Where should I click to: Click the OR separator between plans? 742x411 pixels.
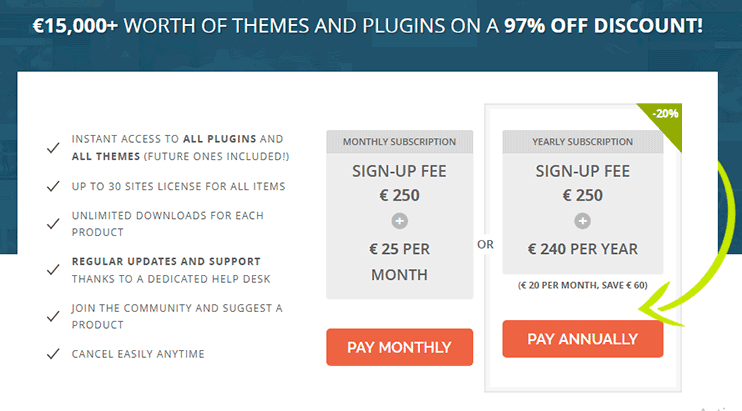485,245
